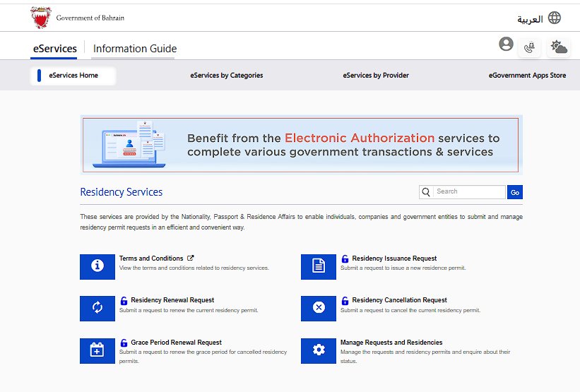
Task: Click the lock icon beside Residency Cancellation Request
Action: [x=345, y=300]
